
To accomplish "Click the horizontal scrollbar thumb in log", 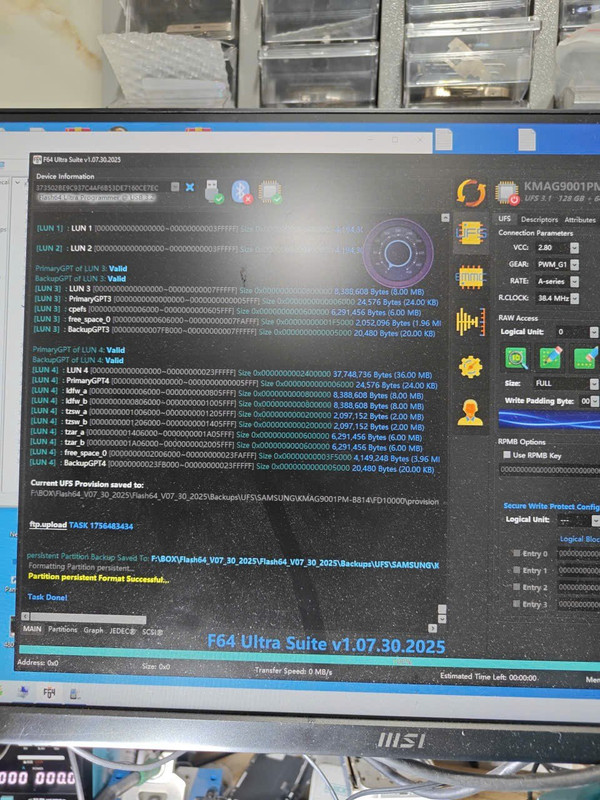I will pos(88,619).
